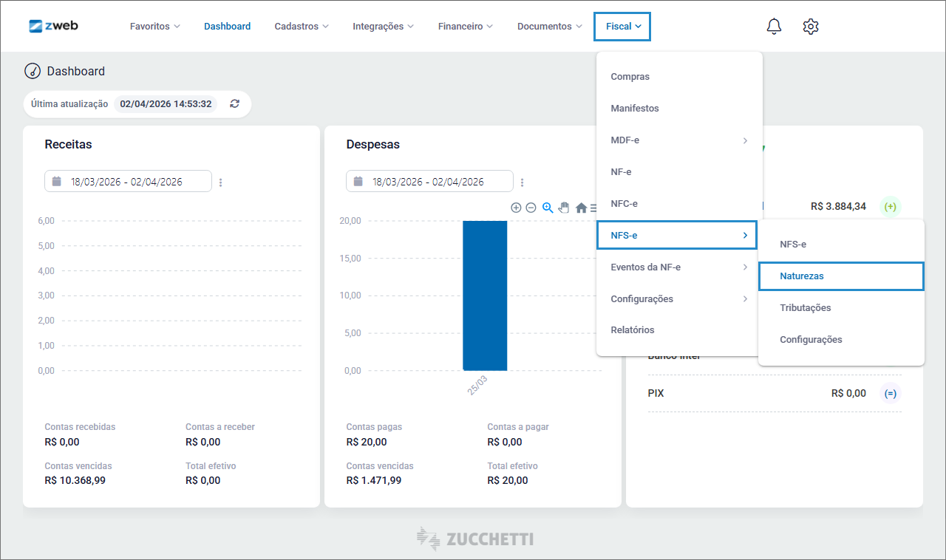The image size is (946, 560).
Task: Open the Financeiro dropdown menu
Action: (465, 27)
